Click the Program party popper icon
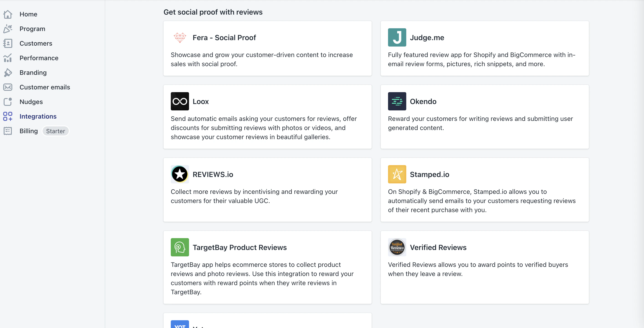 (8, 29)
